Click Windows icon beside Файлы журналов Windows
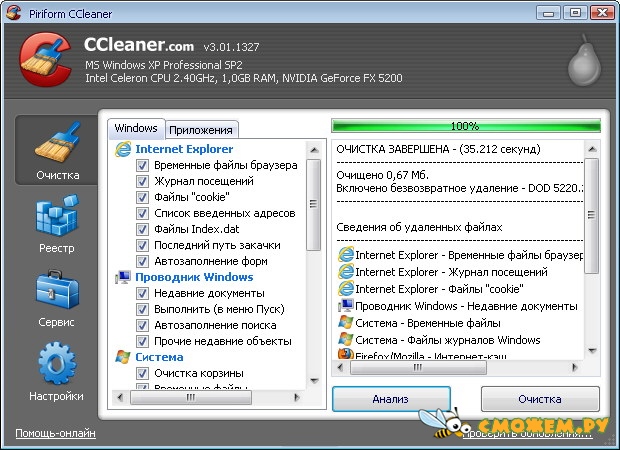The width and height of the screenshot is (620, 450). (x=346, y=340)
